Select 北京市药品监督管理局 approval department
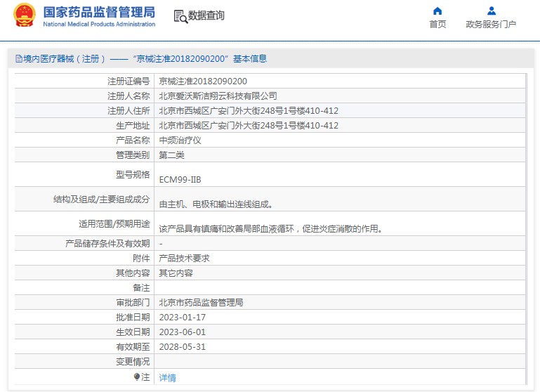540x392 pixels. click(201, 303)
